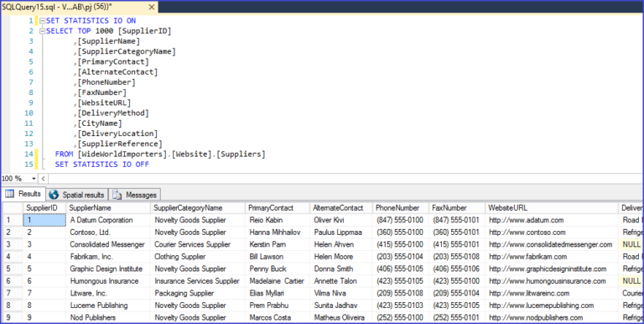644x324 pixels.
Task: Click the Contoso, Ltd. cell
Action: click(108, 233)
